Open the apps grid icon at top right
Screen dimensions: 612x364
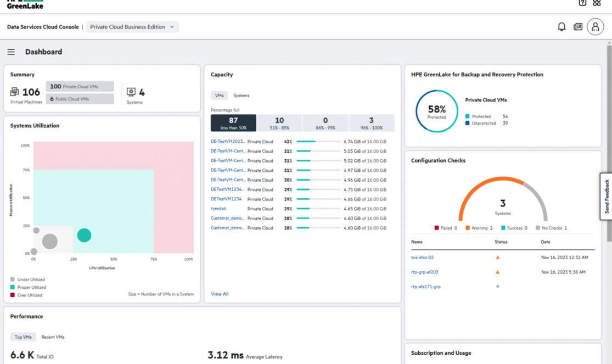click(597, 3)
